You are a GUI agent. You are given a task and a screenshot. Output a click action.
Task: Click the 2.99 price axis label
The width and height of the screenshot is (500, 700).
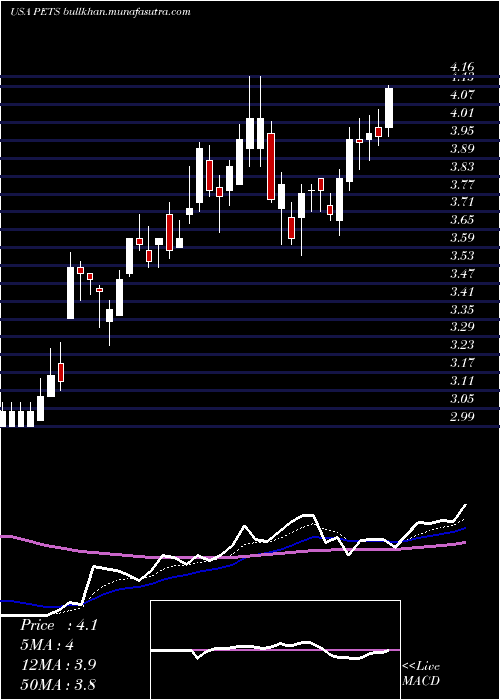(x=462, y=417)
